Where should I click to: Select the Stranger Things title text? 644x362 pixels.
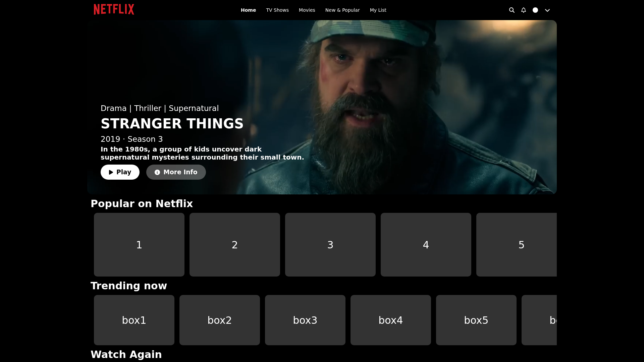[x=172, y=123]
